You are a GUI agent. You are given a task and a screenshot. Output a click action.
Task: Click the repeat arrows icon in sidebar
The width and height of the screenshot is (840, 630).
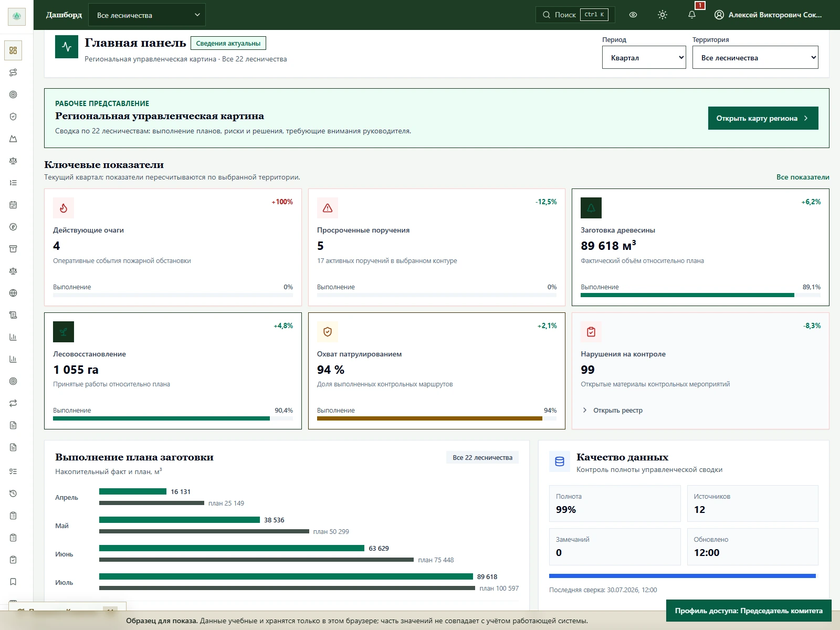tap(13, 403)
